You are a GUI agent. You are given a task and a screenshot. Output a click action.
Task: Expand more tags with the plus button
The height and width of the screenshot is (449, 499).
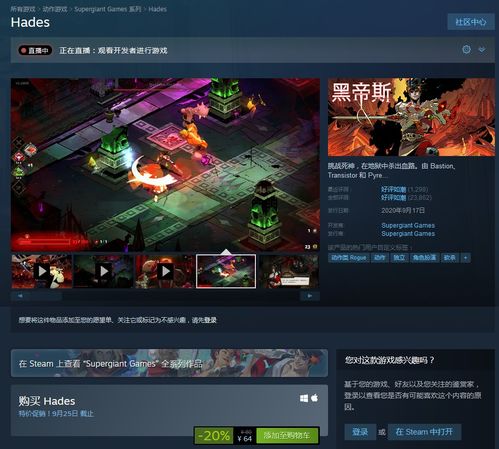pos(466,258)
